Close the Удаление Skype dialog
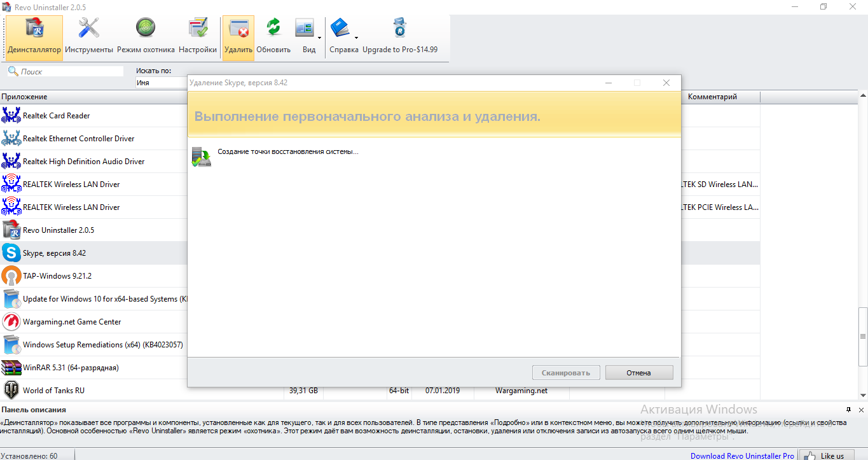This screenshot has width=868, height=460. pos(666,83)
